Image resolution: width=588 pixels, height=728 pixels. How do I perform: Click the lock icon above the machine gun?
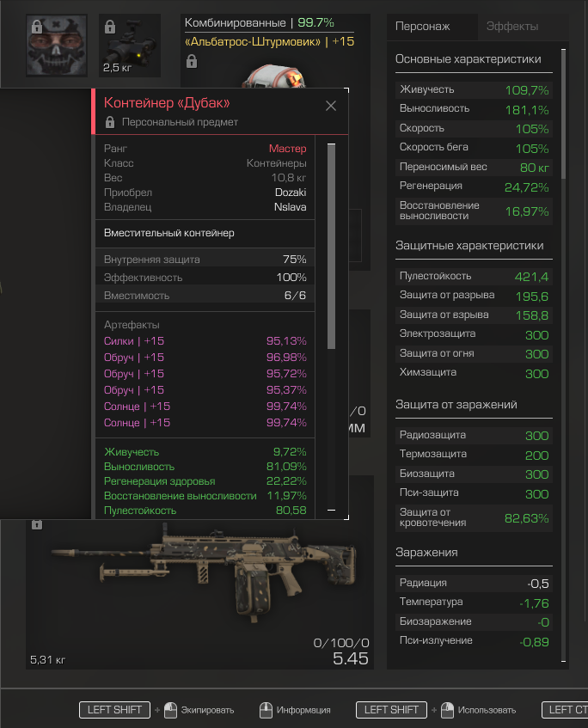pos(37,524)
